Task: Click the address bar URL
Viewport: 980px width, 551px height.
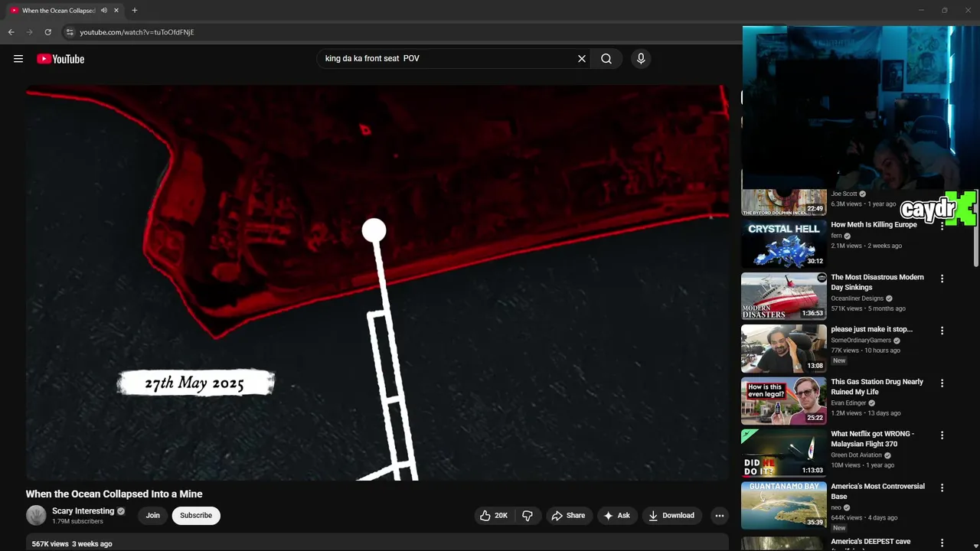Action: 137,32
